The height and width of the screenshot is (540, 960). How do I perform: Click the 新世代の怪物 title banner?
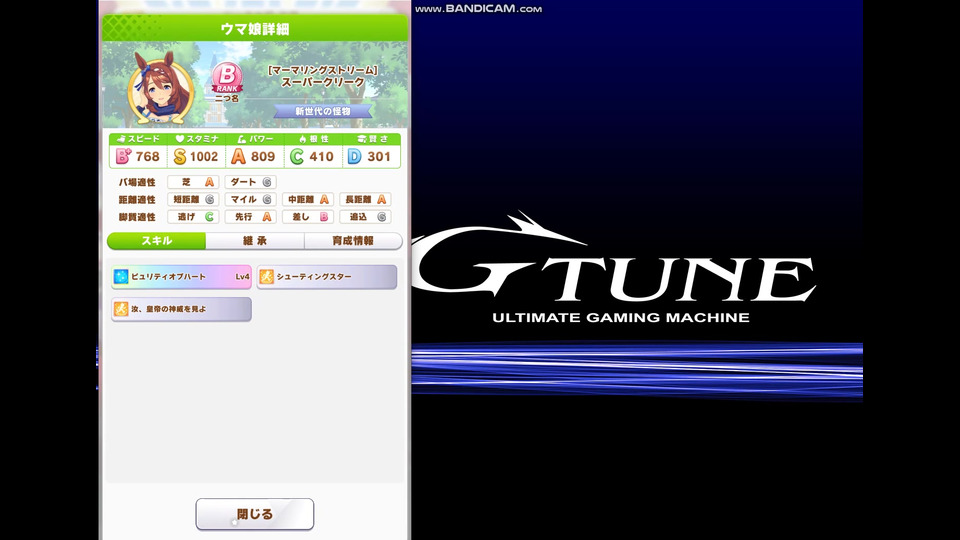323,111
